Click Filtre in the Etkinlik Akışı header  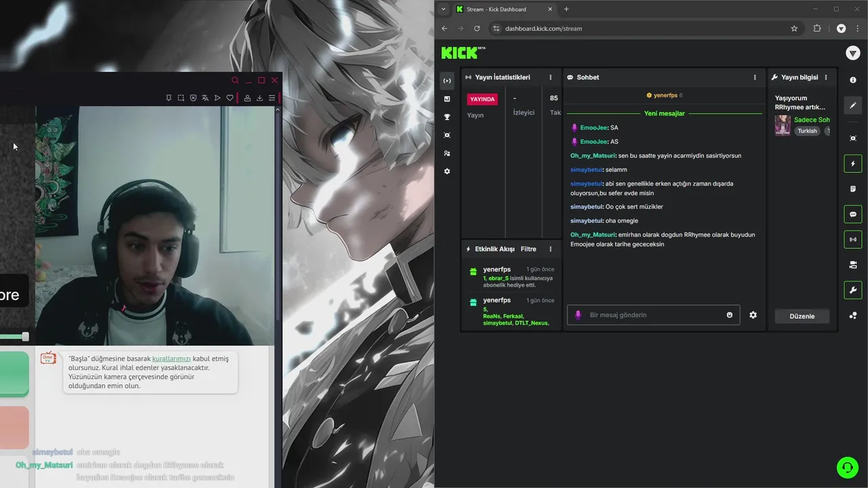tap(528, 249)
